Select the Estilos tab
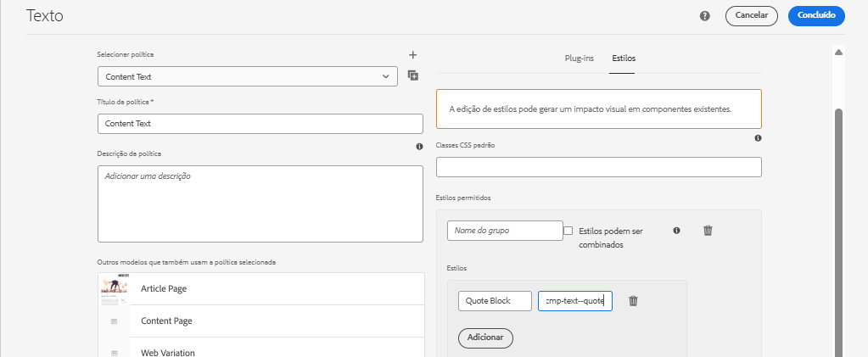 point(624,59)
